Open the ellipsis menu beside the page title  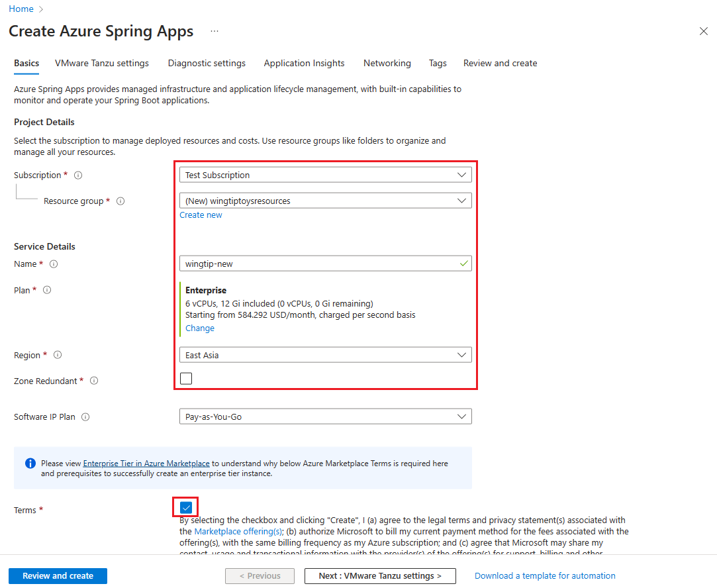[215, 31]
